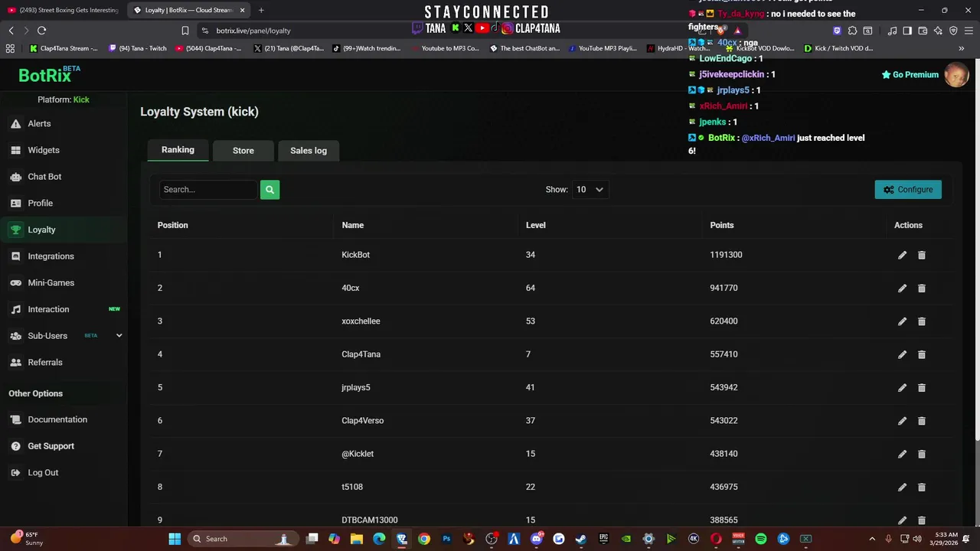
Task: Open Windows Start menu
Action: pos(175,539)
